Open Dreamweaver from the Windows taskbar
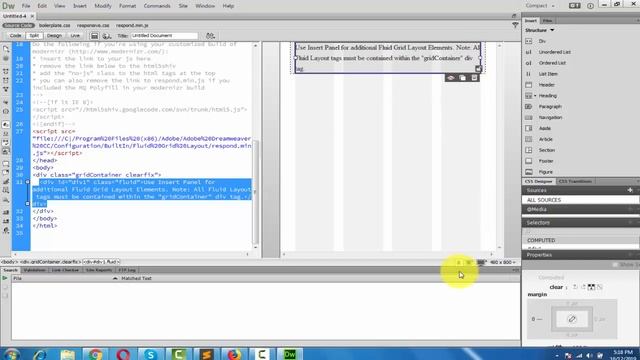The height and width of the screenshot is (360, 640). coord(290,354)
